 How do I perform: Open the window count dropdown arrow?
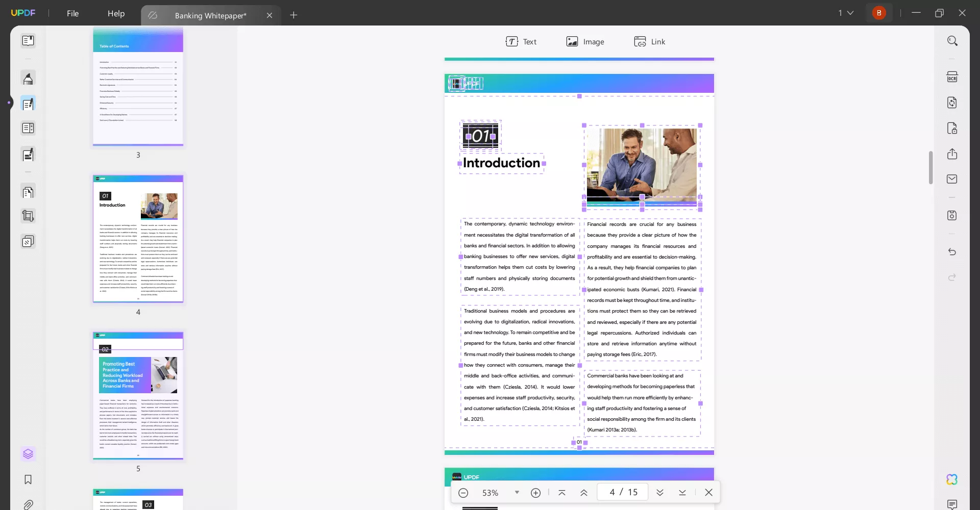tap(850, 13)
